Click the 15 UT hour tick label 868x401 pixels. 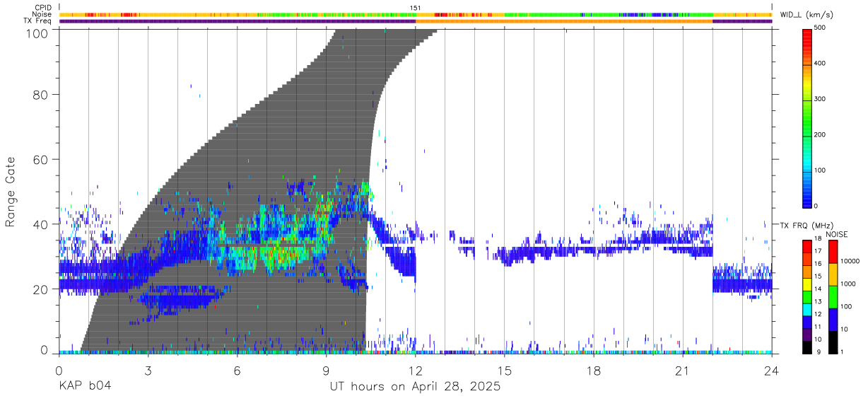pyautogui.click(x=505, y=371)
